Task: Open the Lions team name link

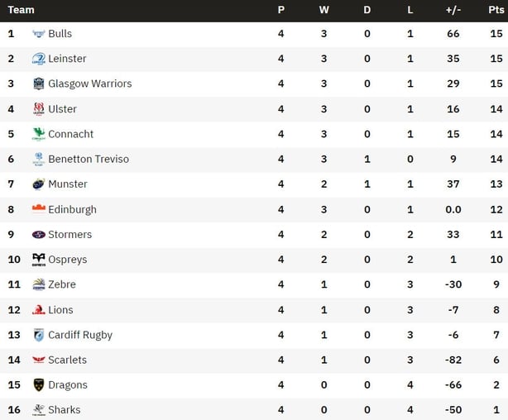Action: click(60, 310)
